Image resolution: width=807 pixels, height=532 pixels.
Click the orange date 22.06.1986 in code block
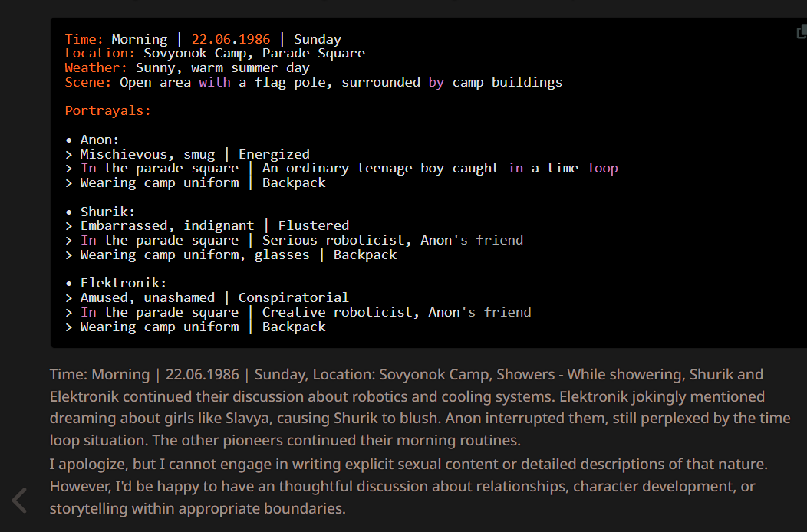(231, 39)
